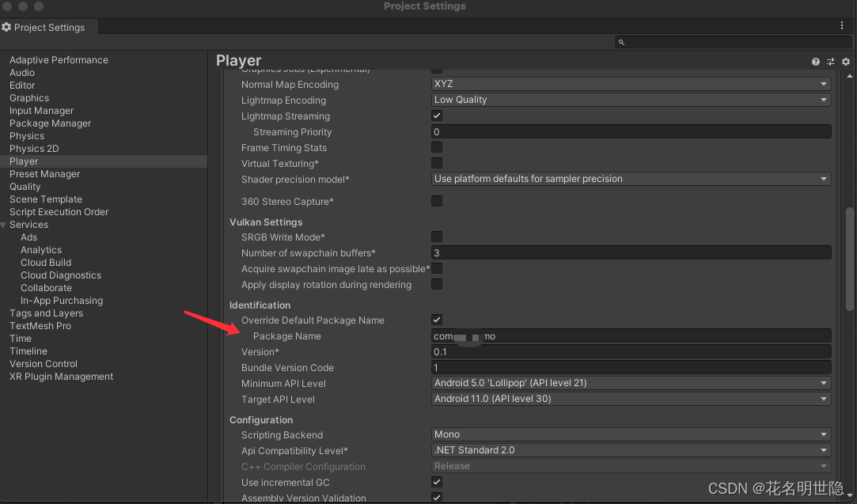Click the gear icon on Project Settings tab
The image size is (857, 504).
(7, 26)
